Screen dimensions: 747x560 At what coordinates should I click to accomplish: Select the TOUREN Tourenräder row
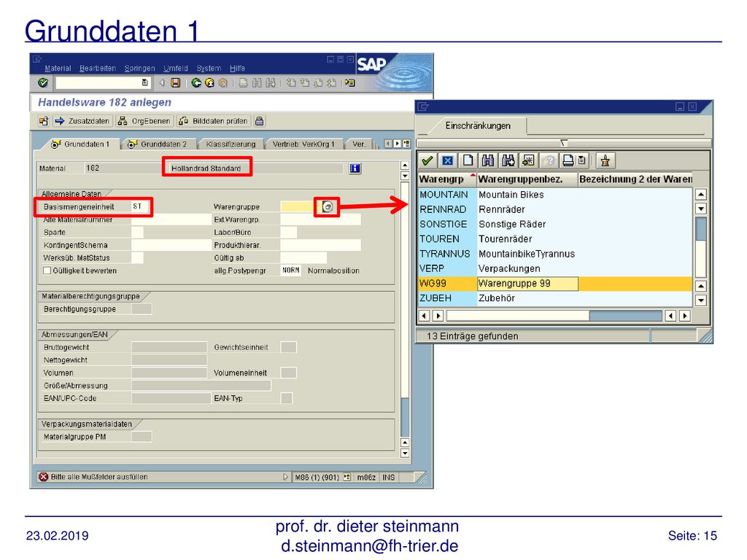(x=555, y=238)
